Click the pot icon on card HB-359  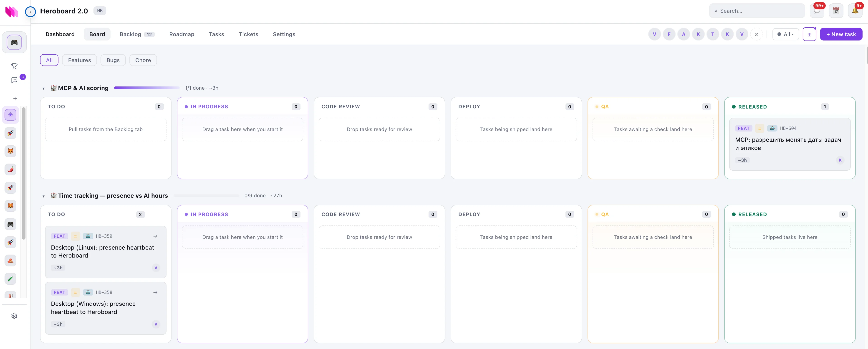(88, 236)
